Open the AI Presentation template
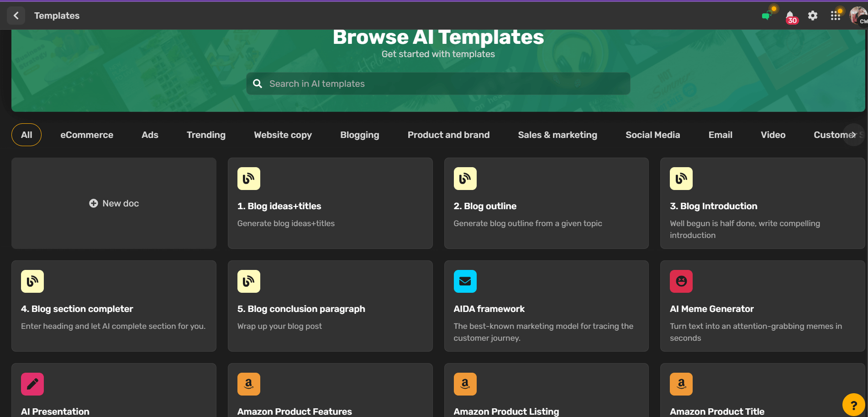Screen dimensions: 868x417 coord(114,390)
